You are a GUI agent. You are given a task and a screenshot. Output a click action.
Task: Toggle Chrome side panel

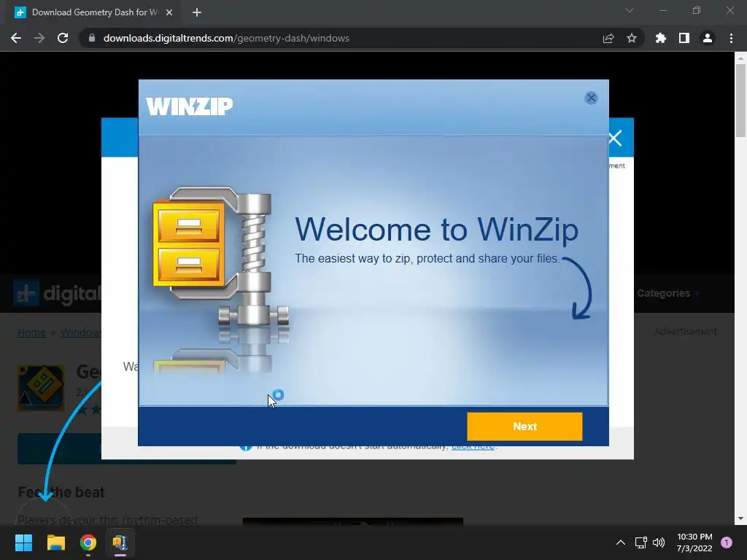pyautogui.click(x=684, y=38)
